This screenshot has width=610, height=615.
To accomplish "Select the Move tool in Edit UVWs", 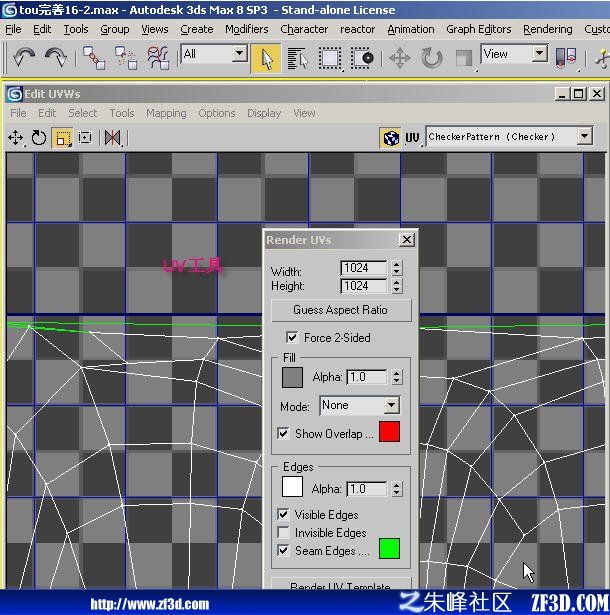I will point(16,138).
